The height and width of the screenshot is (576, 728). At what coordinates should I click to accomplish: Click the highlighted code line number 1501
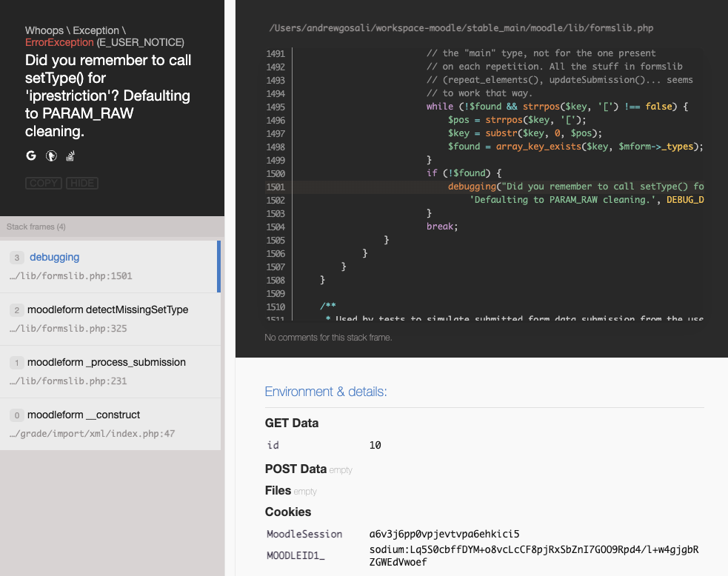[x=275, y=187]
